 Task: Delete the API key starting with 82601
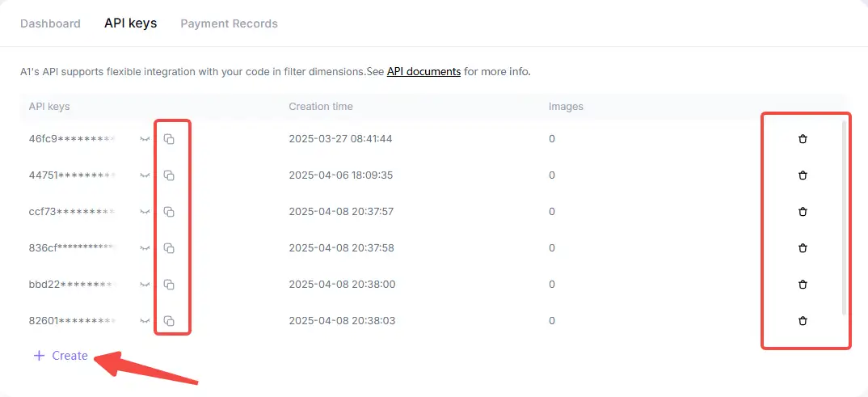click(803, 321)
